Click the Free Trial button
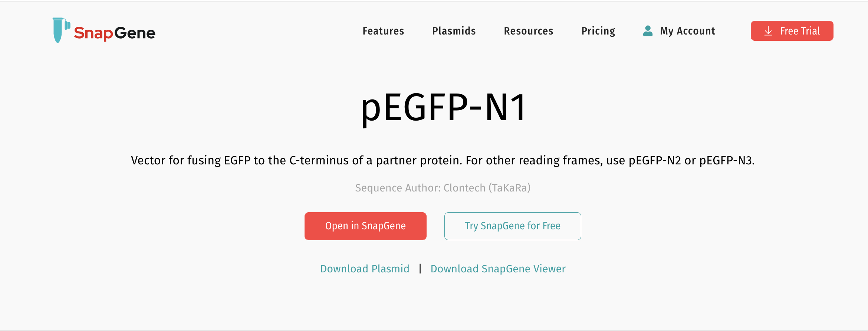 coord(792,31)
